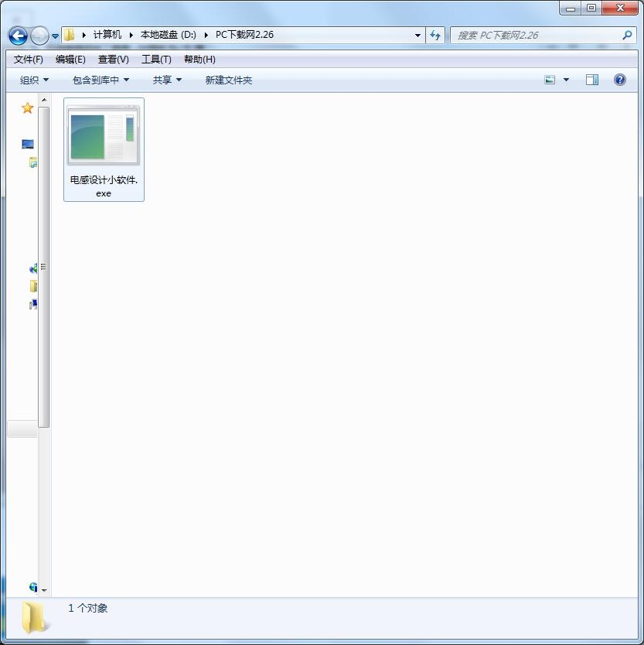Screen dimensions: 644x645
Task: Expand arrow before PC下载网2.26 breadcrumb
Action: click(x=206, y=36)
